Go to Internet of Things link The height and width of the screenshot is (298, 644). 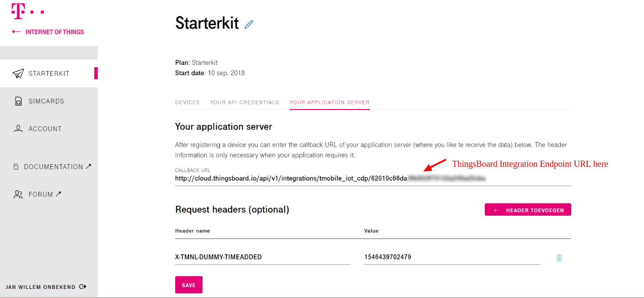pyautogui.click(x=55, y=32)
